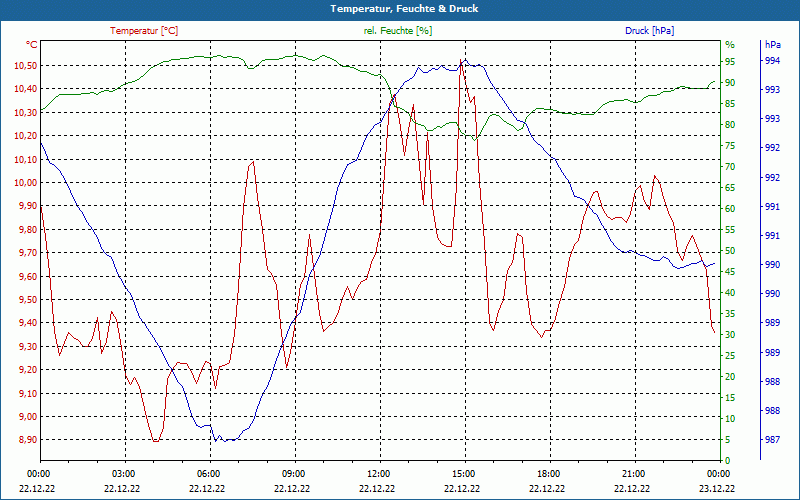Screen dimensions: 800x500
Task: Click the '45' humidity axis value
Action: pyautogui.click(x=730, y=272)
